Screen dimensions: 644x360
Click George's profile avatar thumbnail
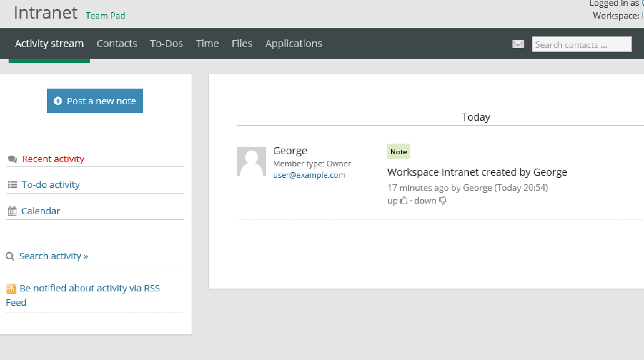[251, 161]
